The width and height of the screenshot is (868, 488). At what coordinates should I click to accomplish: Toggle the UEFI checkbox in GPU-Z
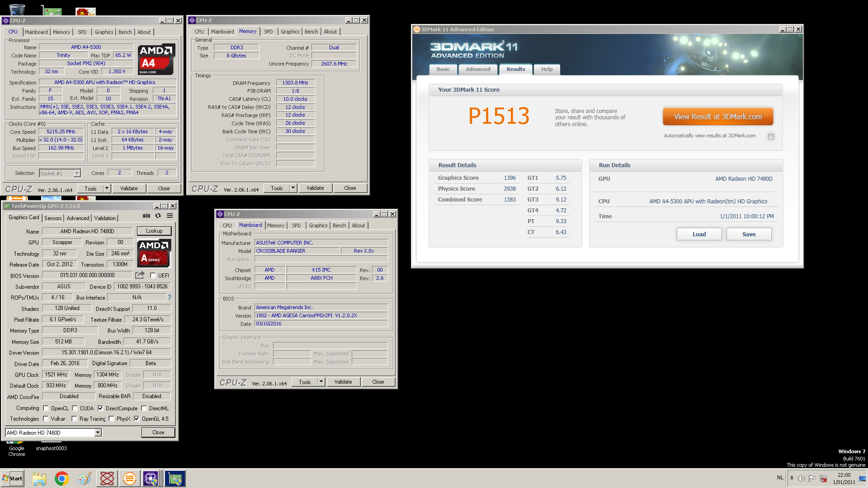pyautogui.click(x=153, y=275)
